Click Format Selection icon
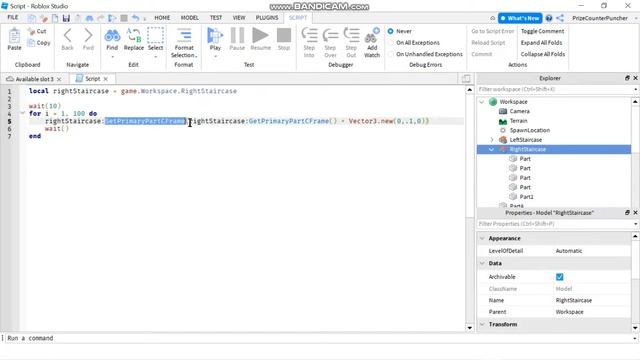This screenshot has width=640, height=360. point(184,36)
